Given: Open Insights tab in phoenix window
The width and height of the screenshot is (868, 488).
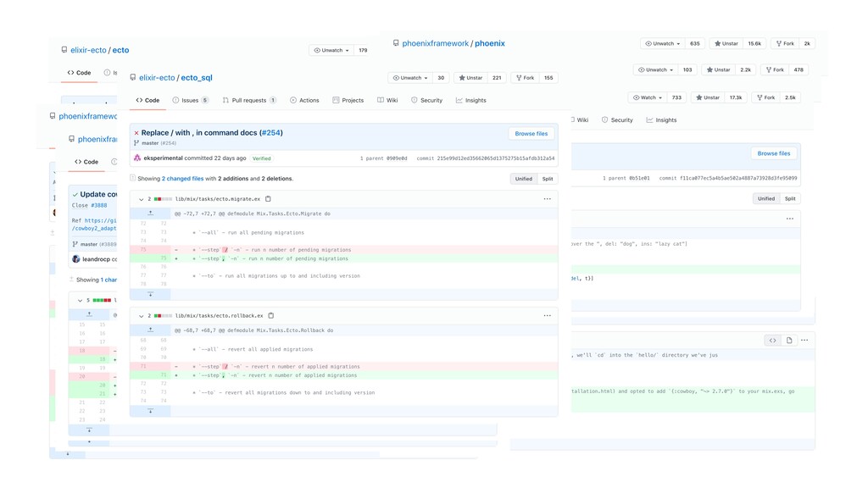Looking at the screenshot, I should 661,119.
